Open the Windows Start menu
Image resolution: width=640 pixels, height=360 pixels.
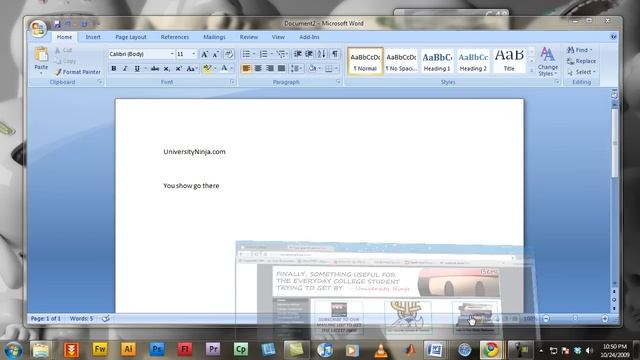13,350
